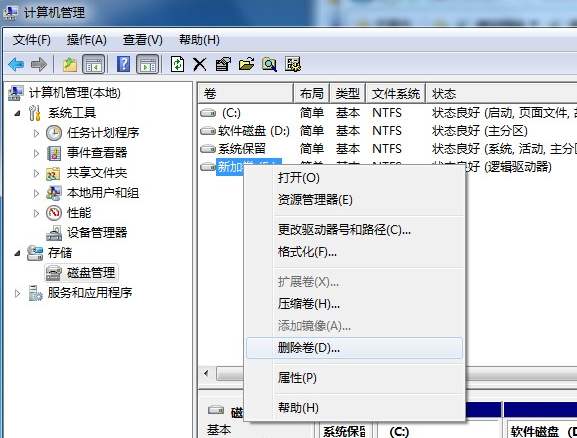Click the 本地用户和组 icon
577x438 pixels.
tap(54, 193)
